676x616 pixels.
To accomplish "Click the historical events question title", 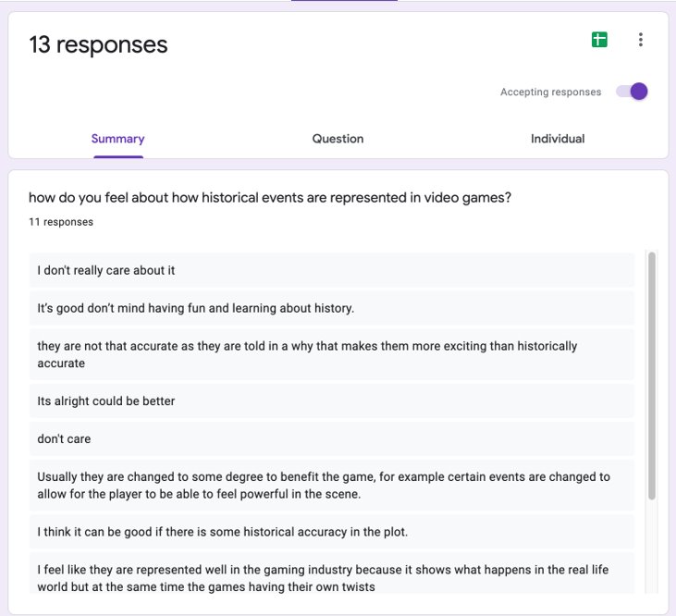I will point(270,197).
